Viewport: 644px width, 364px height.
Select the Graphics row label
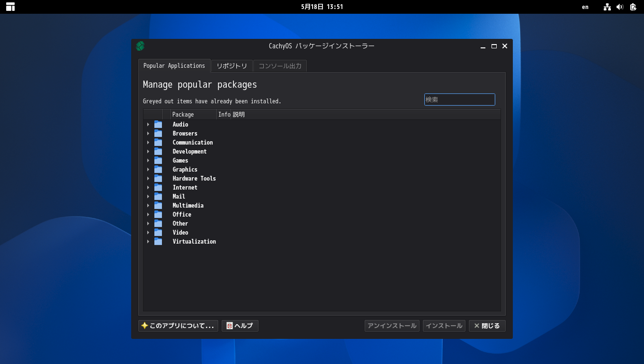185,169
